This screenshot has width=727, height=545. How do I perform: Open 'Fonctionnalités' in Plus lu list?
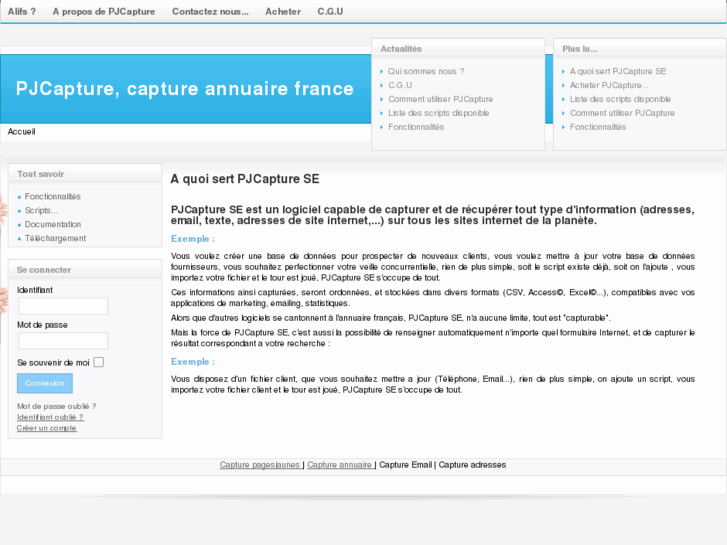pos(598,127)
